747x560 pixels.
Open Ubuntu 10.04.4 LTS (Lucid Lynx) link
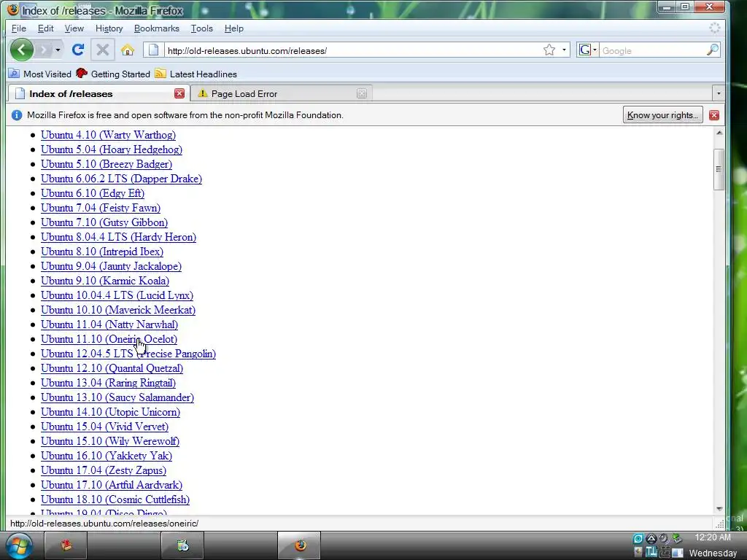click(117, 295)
